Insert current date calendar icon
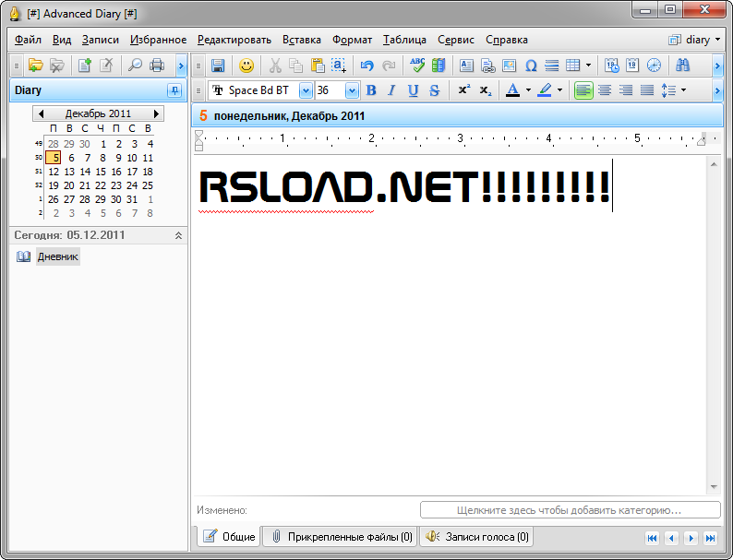The height and width of the screenshot is (560, 733). pyautogui.click(x=632, y=66)
